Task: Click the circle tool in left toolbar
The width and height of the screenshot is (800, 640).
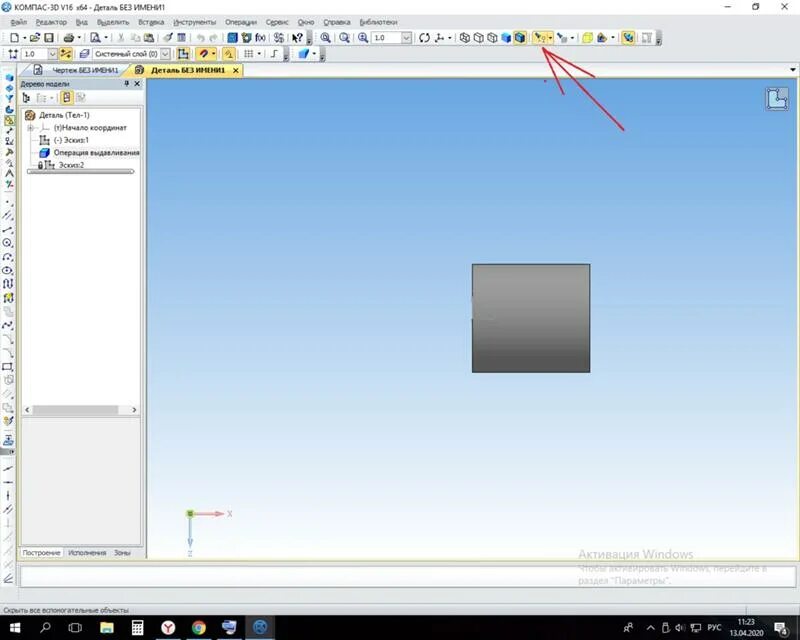Action: 8,243
